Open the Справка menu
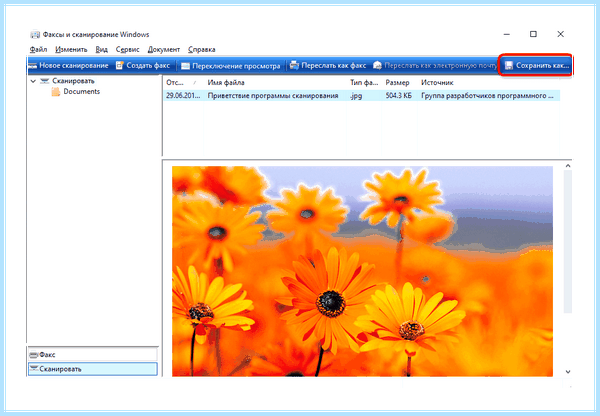Screen dimensions: 600x416 [202, 49]
